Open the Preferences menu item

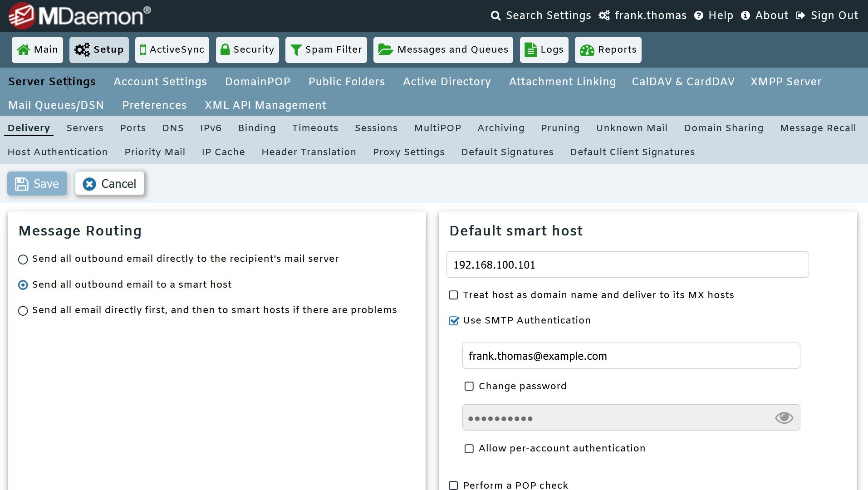click(x=154, y=105)
